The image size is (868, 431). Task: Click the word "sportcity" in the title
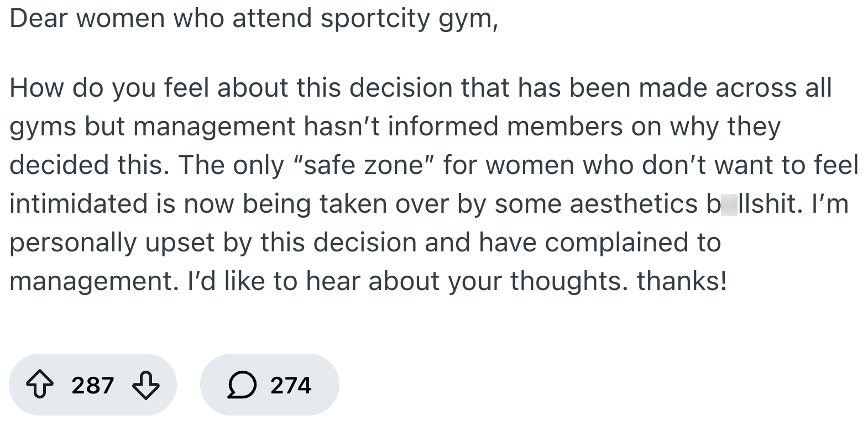(375, 19)
